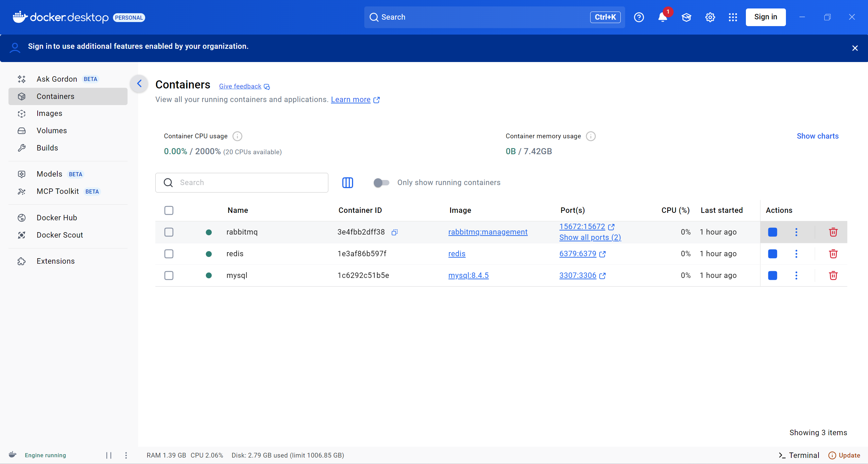Open Docker Scout in sidebar
The image size is (868, 464).
[68, 235]
